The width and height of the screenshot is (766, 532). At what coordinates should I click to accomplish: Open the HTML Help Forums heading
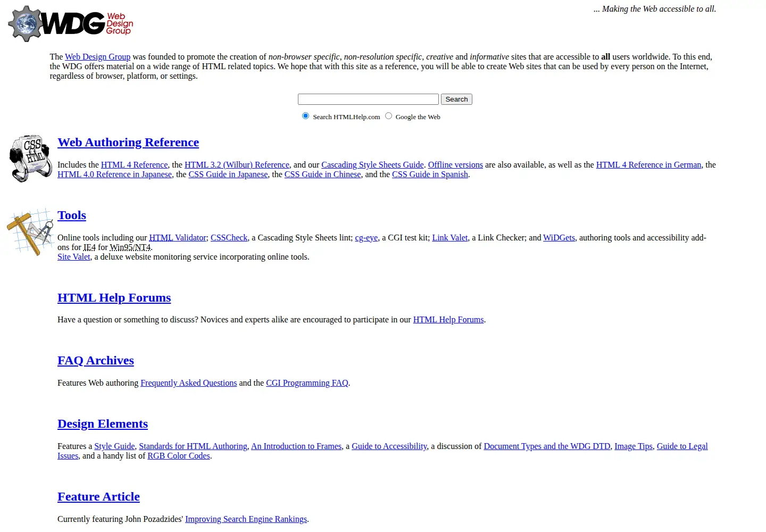click(x=114, y=298)
